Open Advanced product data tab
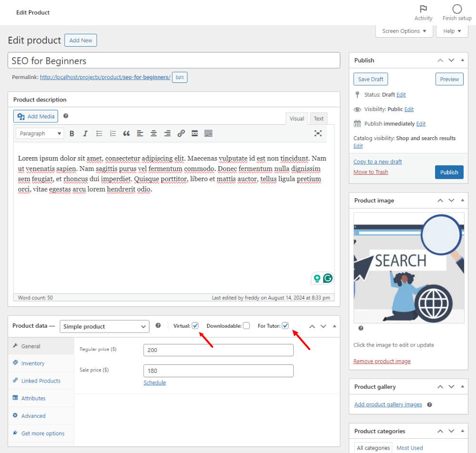The width and height of the screenshot is (476, 453). point(41,416)
